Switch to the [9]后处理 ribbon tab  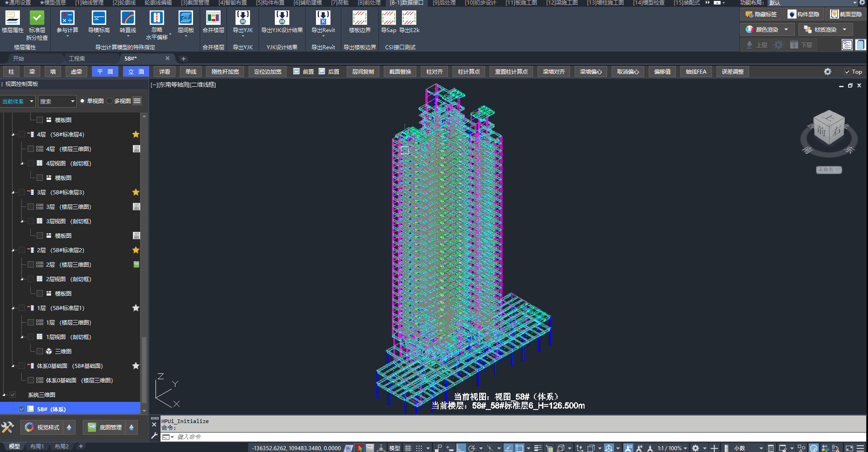(x=444, y=3)
